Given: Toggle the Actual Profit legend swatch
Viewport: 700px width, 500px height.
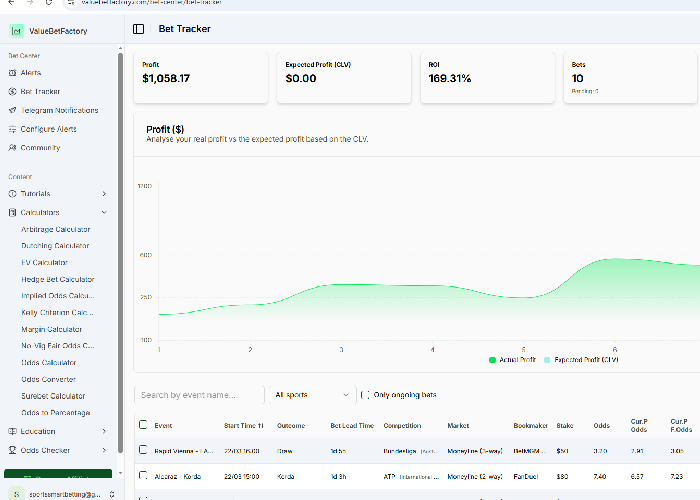Looking at the screenshot, I should click(x=492, y=360).
